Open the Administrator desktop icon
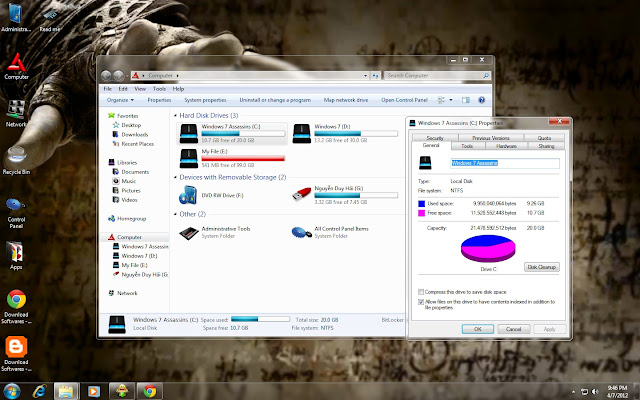 click(16, 17)
